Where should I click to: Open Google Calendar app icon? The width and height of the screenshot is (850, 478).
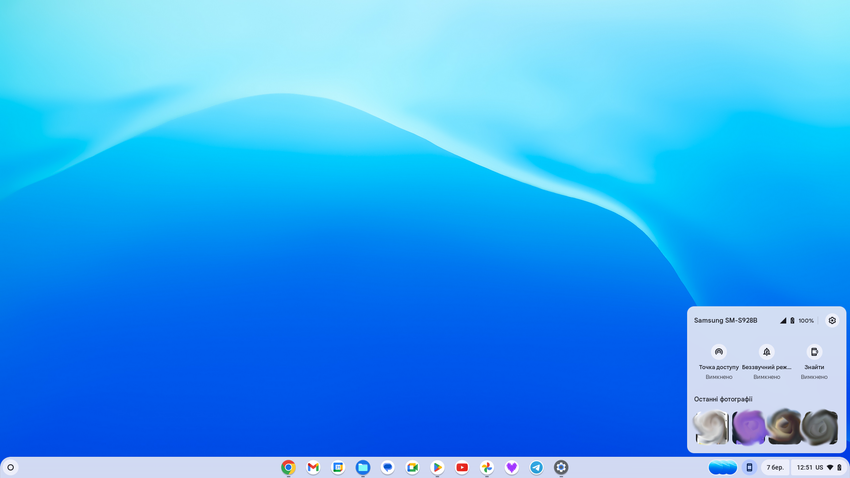click(338, 467)
